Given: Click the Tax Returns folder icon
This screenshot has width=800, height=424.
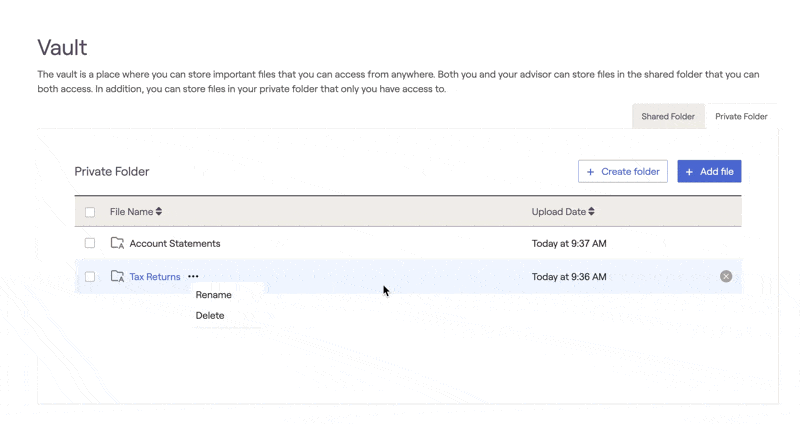Looking at the screenshot, I should 117,277.
